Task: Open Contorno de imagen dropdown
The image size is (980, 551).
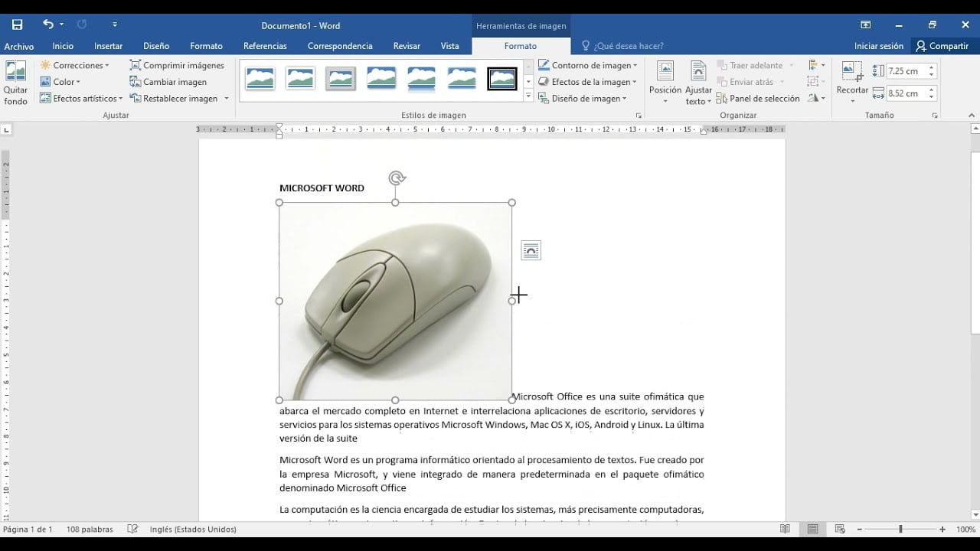Action: [587, 65]
